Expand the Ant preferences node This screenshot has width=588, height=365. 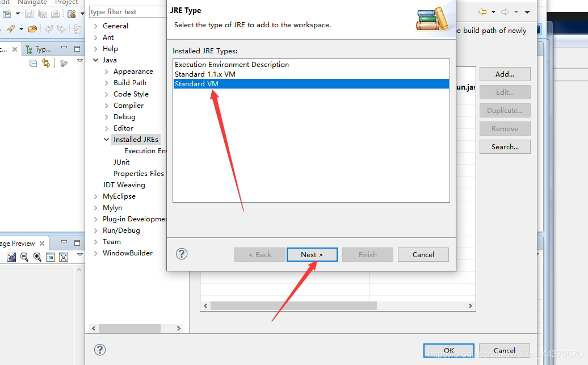(95, 37)
